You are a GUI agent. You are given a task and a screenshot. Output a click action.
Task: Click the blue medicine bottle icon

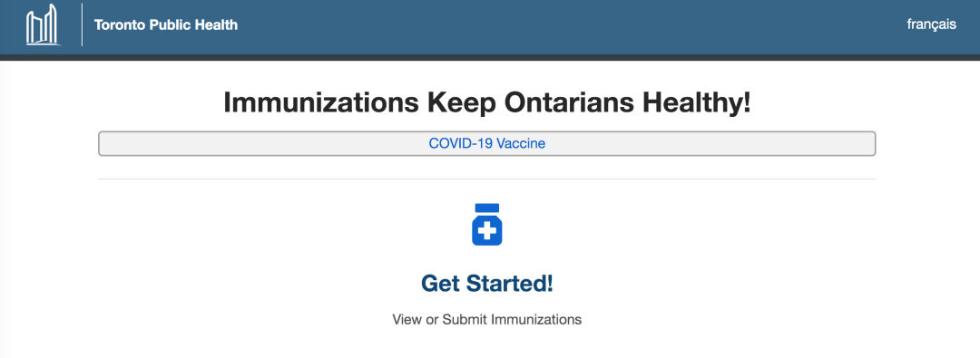coord(487,224)
